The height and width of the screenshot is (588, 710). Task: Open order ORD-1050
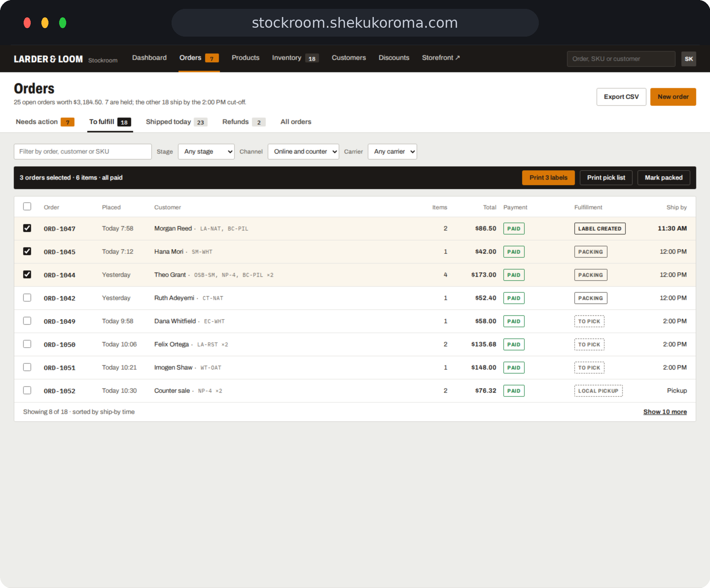click(x=60, y=345)
